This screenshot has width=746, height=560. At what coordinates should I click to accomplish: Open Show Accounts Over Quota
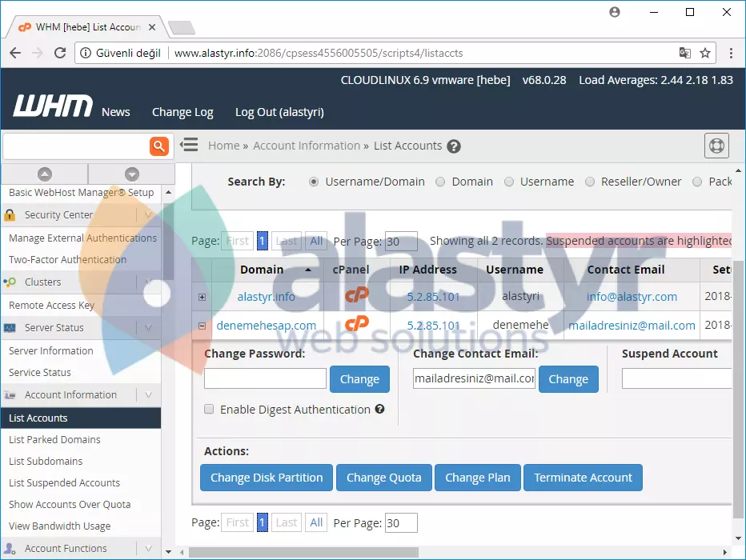point(70,504)
